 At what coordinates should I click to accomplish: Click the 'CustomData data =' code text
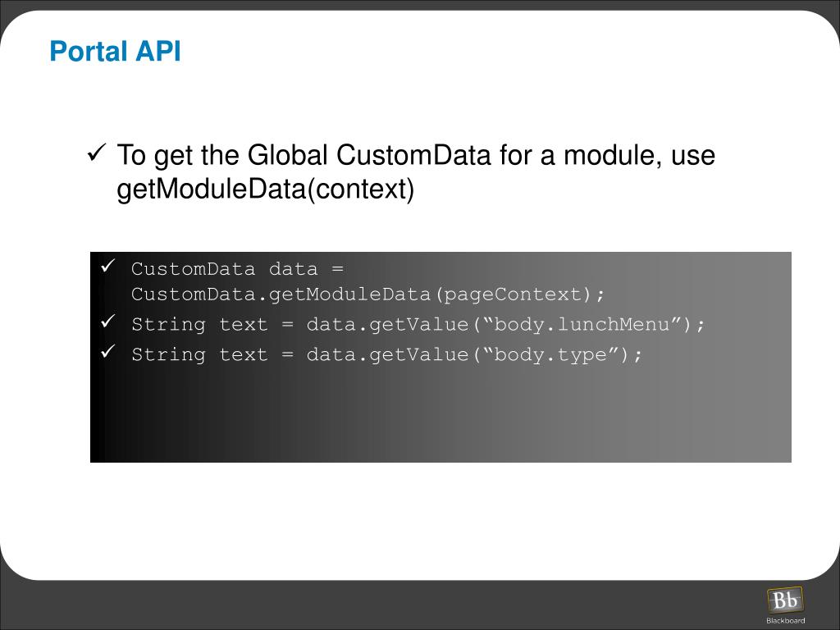[x=237, y=269]
